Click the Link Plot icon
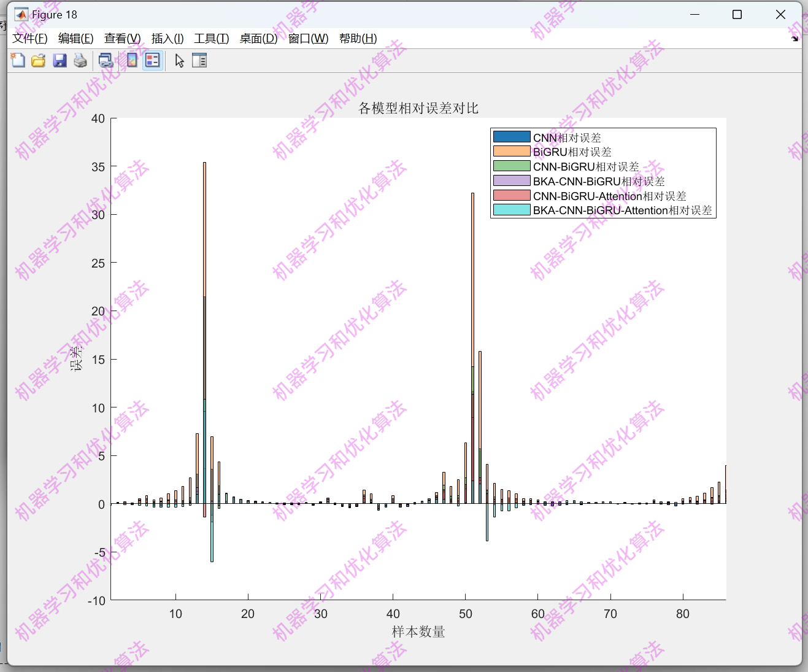This screenshot has width=808, height=672. (106, 60)
